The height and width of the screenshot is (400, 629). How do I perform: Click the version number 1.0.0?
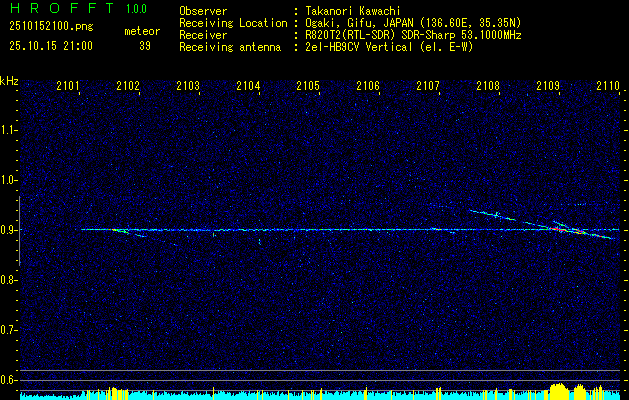coord(136,9)
